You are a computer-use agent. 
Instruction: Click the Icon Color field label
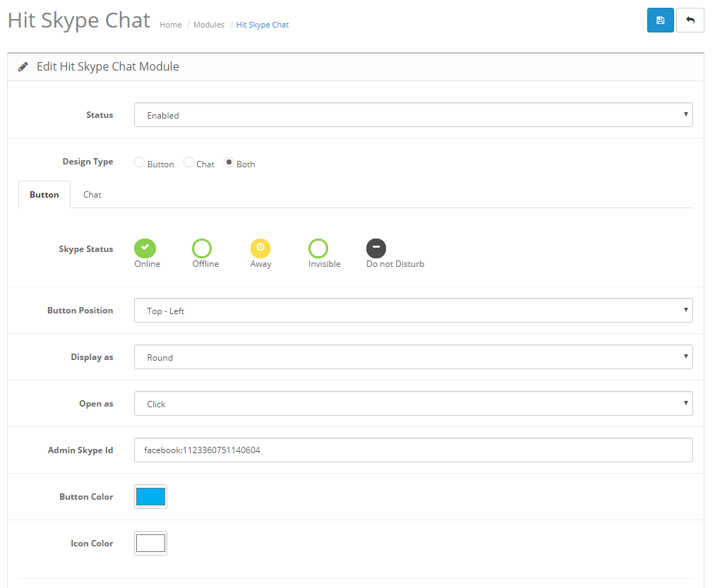click(x=92, y=543)
